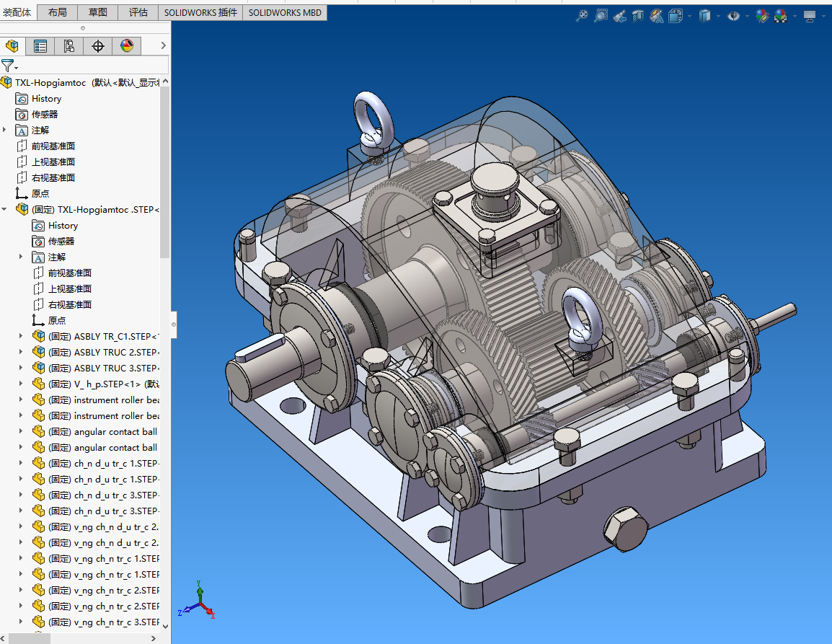
Task: Toggle the Section View tool
Action: 638,16
